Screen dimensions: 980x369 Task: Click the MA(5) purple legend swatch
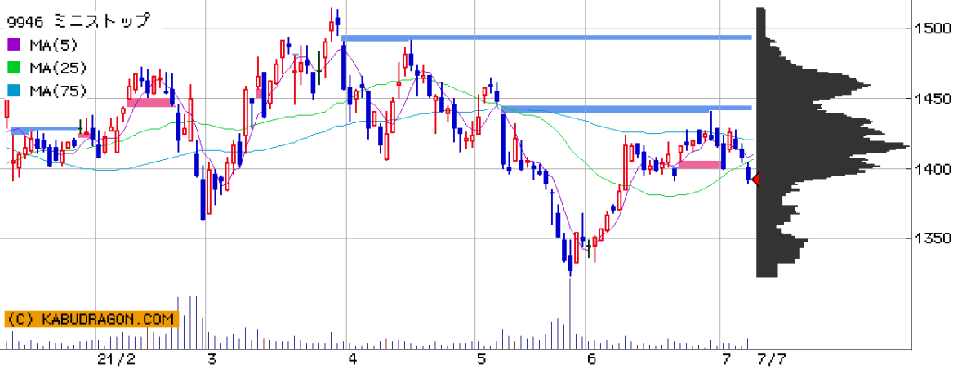tap(15, 46)
